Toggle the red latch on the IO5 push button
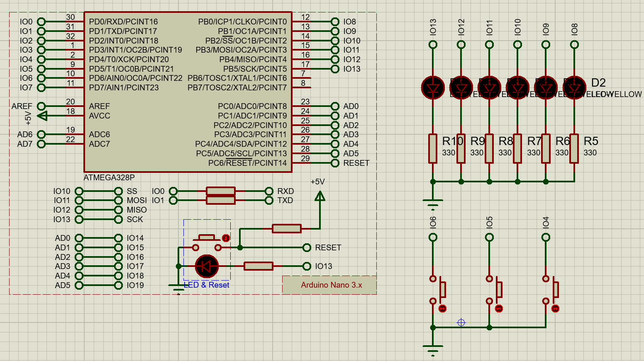Screen dimensions: 644x361 pyautogui.click(x=499, y=309)
